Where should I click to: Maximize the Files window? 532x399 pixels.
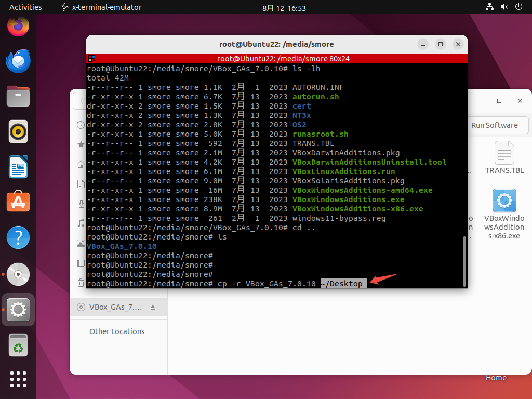tap(499, 101)
